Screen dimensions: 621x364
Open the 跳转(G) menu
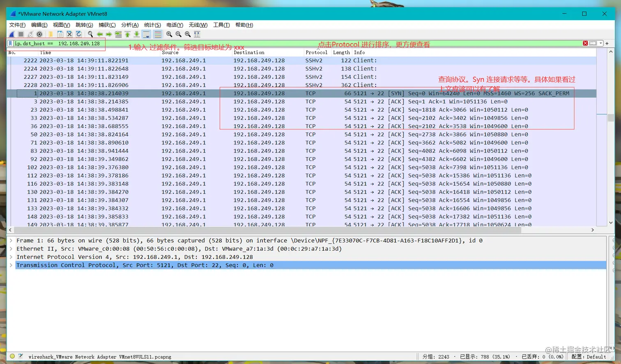click(84, 25)
